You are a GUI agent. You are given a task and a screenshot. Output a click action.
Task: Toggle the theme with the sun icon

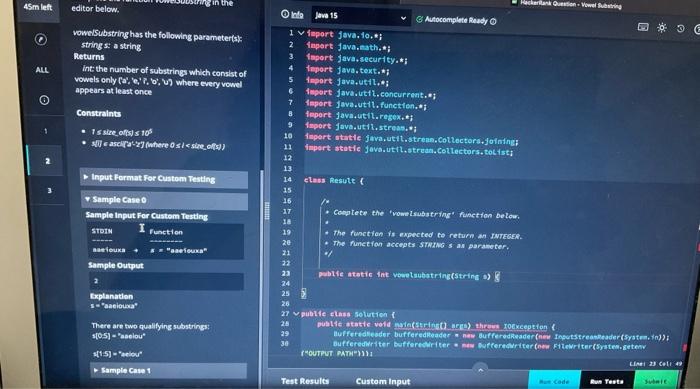[x=662, y=28]
